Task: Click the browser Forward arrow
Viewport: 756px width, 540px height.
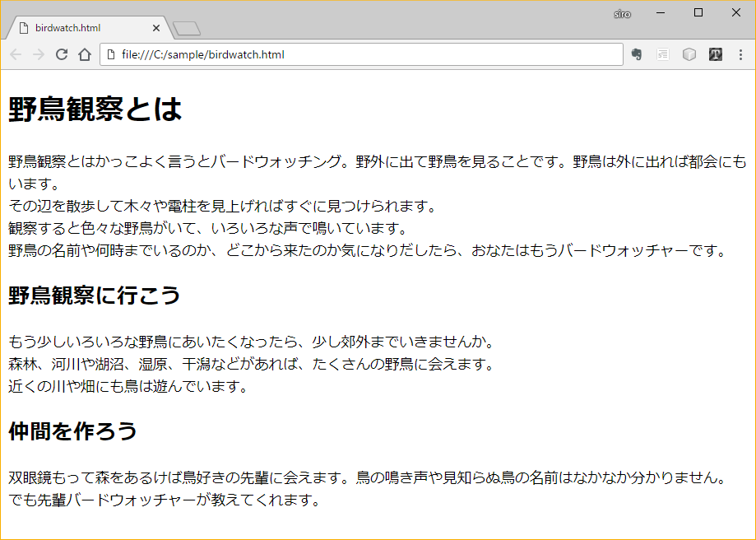Action: pos(38,54)
